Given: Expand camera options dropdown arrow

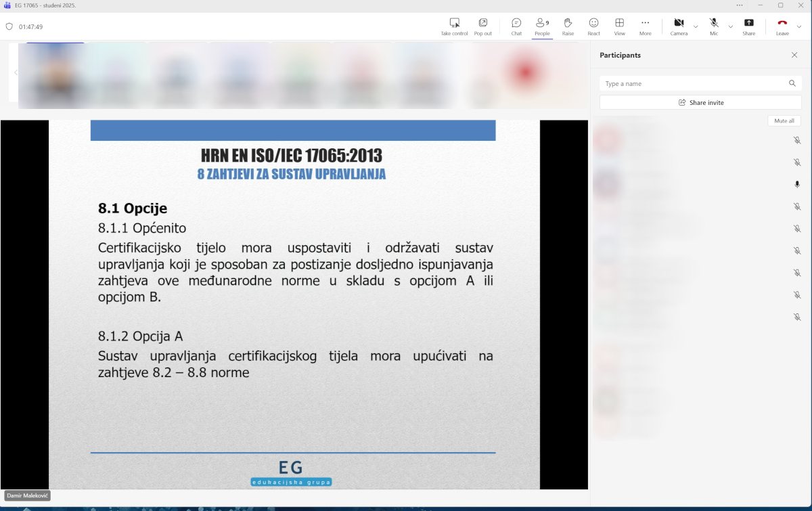Looking at the screenshot, I should (x=696, y=26).
